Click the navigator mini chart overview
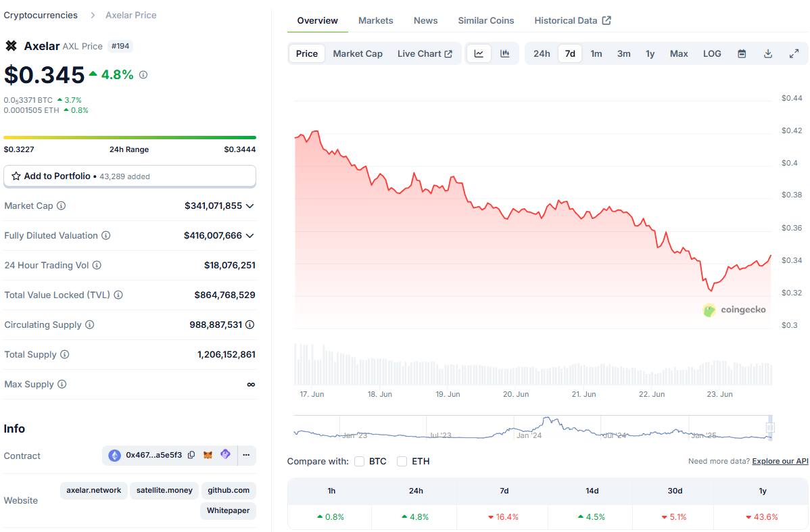This screenshot has height=532, width=810. [532, 428]
